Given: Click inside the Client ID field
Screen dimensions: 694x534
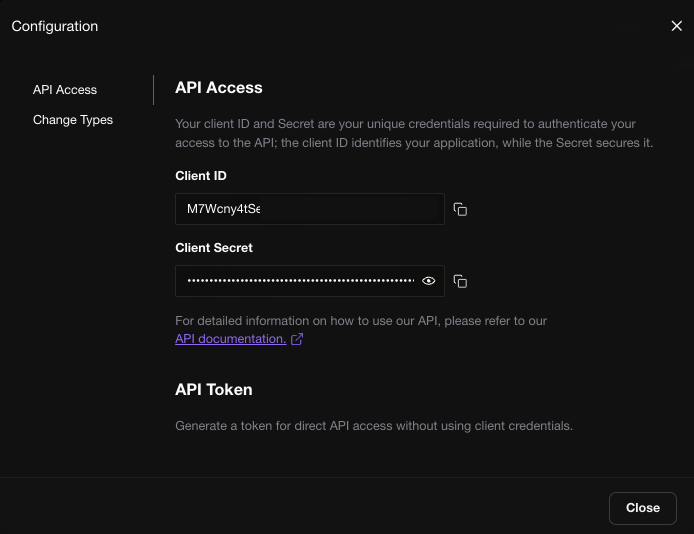Looking at the screenshot, I should 309,209.
